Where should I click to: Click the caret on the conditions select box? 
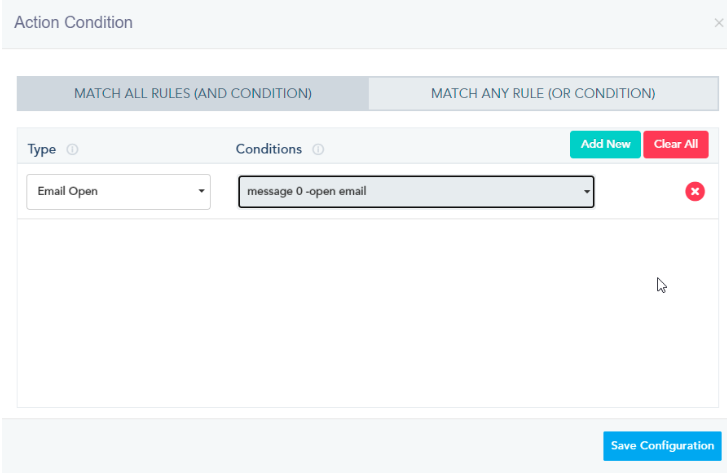(x=586, y=191)
